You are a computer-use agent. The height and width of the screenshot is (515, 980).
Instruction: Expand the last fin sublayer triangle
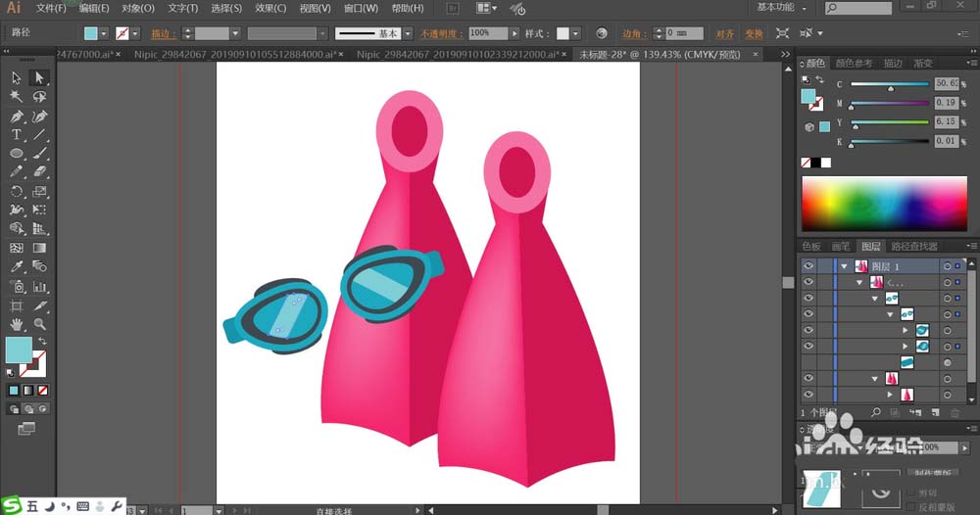(x=890, y=395)
